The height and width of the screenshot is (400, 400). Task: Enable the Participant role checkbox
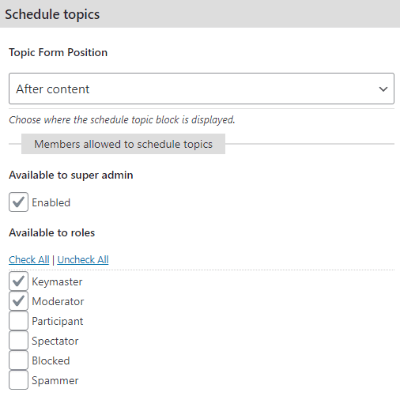coord(18,321)
